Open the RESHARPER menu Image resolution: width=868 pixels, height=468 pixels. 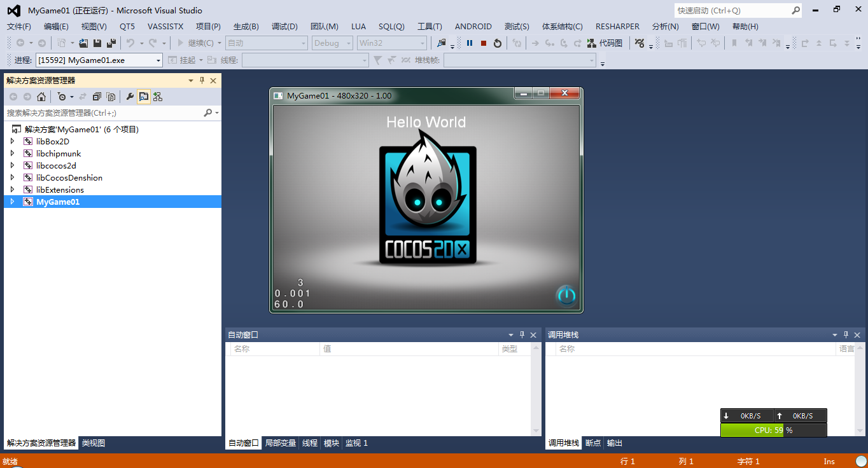(617, 27)
